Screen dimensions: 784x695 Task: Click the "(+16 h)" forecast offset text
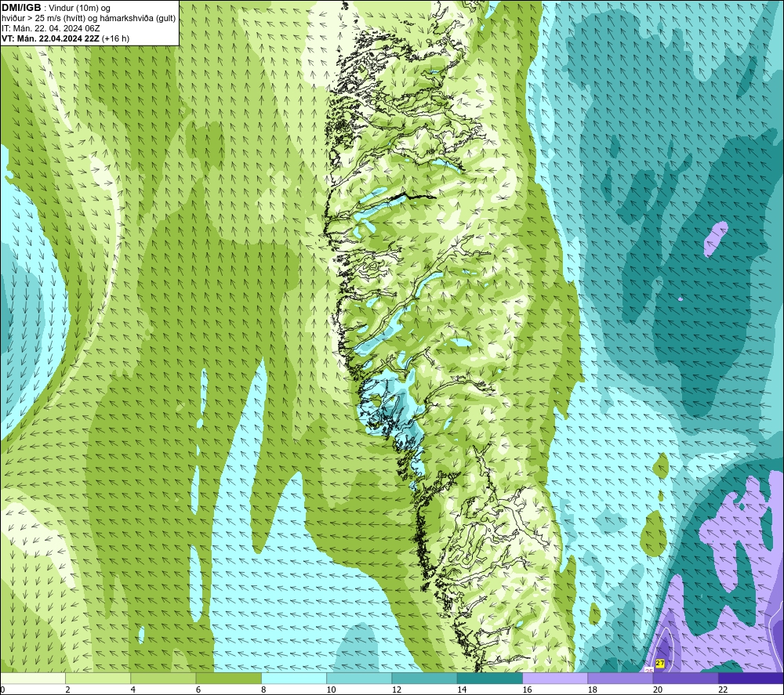click(x=115, y=38)
